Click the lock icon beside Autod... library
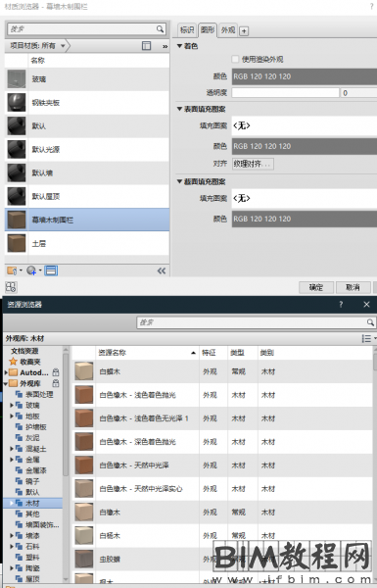Viewport: 377px width, 588px height. [x=56, y=372]
